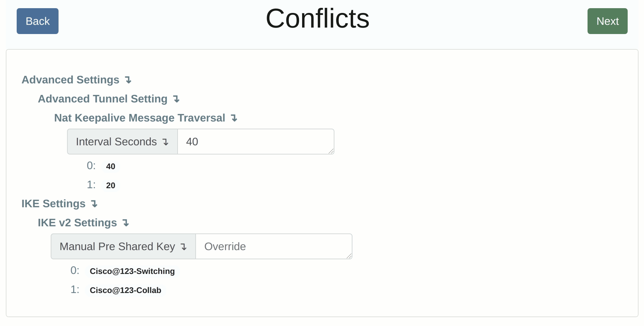The height and width of the screenshot is (326, 644).
Task: Collapse the Advanced Settings section arrow
Action: (128, 80)
